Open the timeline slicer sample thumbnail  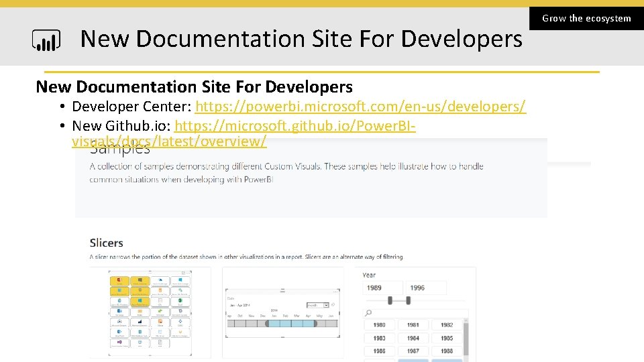pyautogui.click(x=282, y=313)
